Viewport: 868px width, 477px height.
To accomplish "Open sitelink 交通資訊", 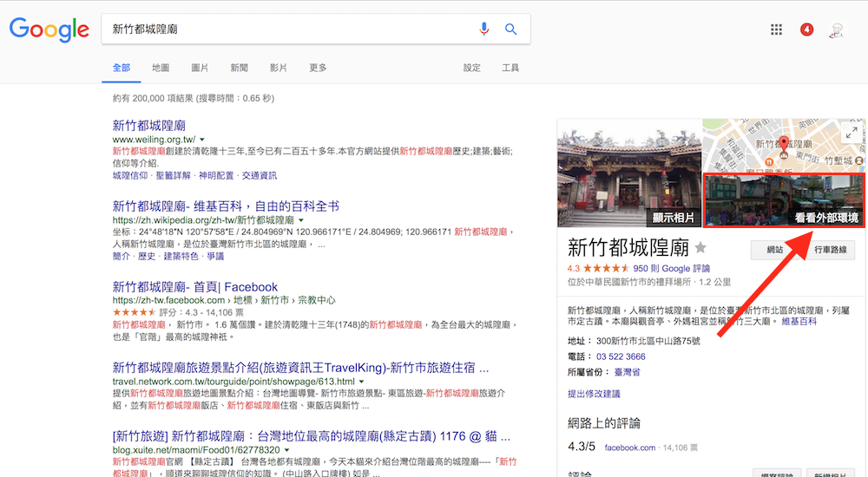I will [259, 175].
